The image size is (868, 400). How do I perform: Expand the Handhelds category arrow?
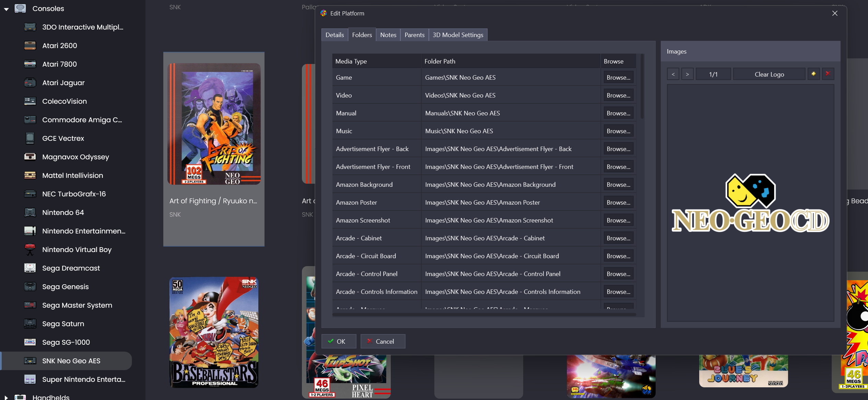[6, 397]
